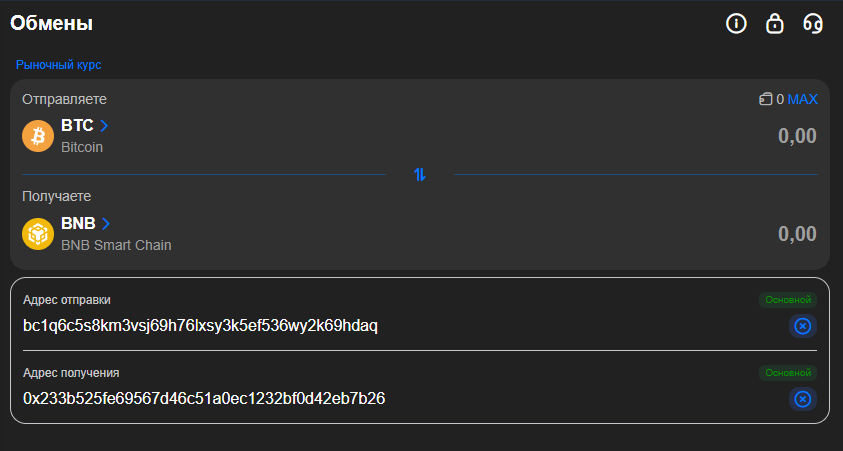Image resolution: width=843 pixels, height=451 pixels.
Task: Click the send amount 0,00 field
Action: tap(797, 136)
